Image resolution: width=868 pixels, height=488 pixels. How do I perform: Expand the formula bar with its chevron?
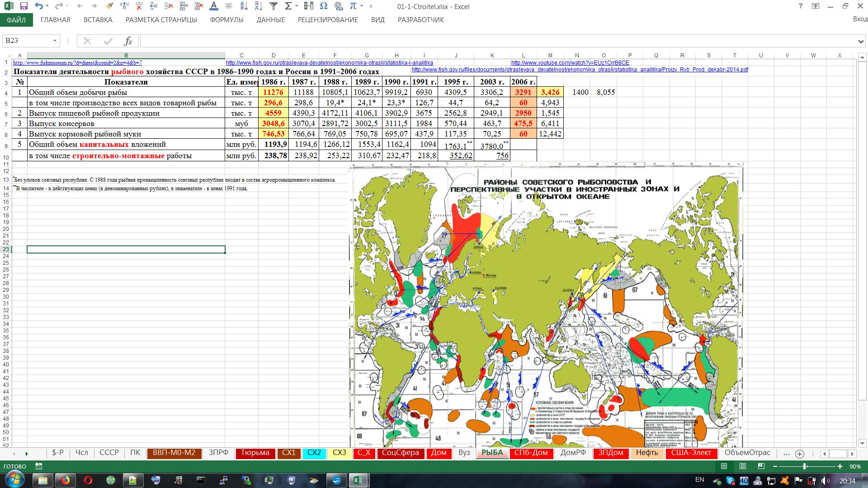pos(861,42)
